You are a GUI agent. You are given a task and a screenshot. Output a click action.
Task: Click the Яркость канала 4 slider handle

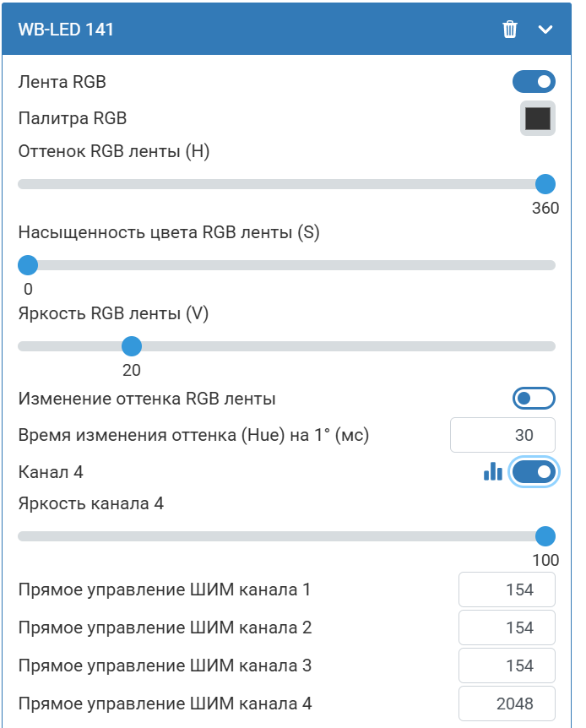click(x=545, y=536)
